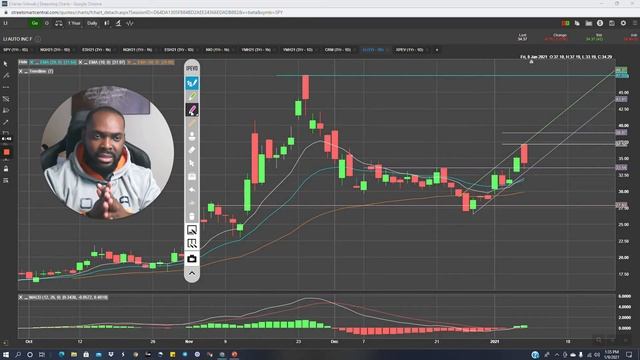The height and width of the screenshot is (360, 640).
Task: Remove the first teal EMA indicator
Action: (x=31, y=62)
